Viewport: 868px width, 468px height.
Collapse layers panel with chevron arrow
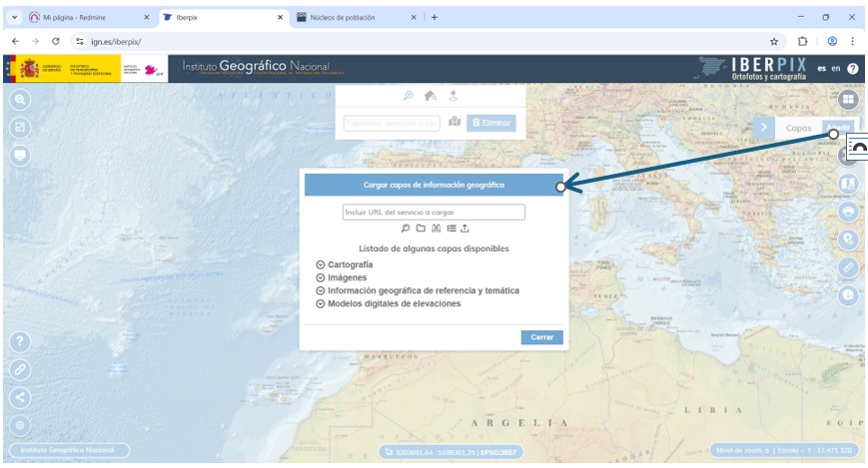(x=762, y=128)
